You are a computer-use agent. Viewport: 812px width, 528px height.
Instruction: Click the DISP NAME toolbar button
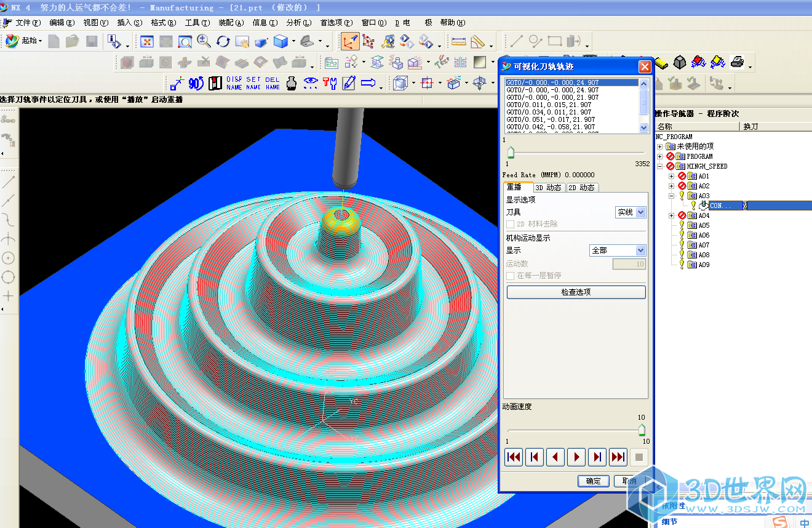point(234,83)
